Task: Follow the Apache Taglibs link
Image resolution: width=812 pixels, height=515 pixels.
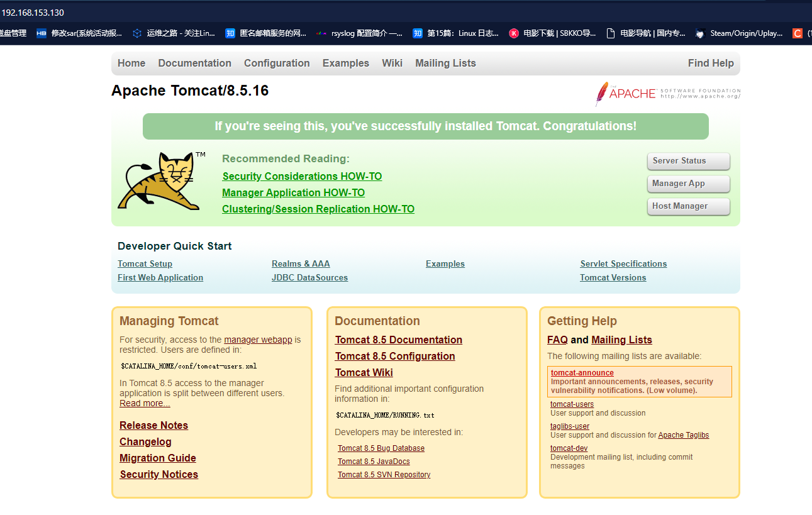Action: (x=684, y=435)
